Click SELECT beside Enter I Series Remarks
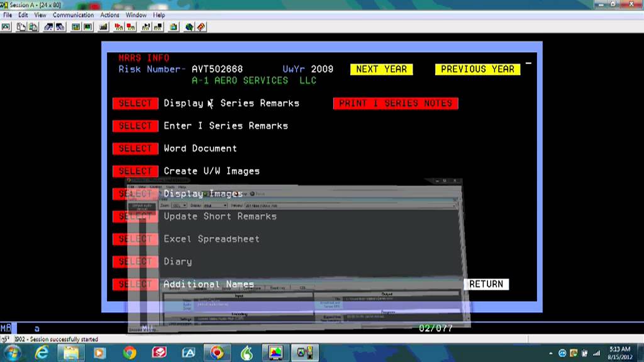Viewport: 644px width, 362px height. point(136,126)
